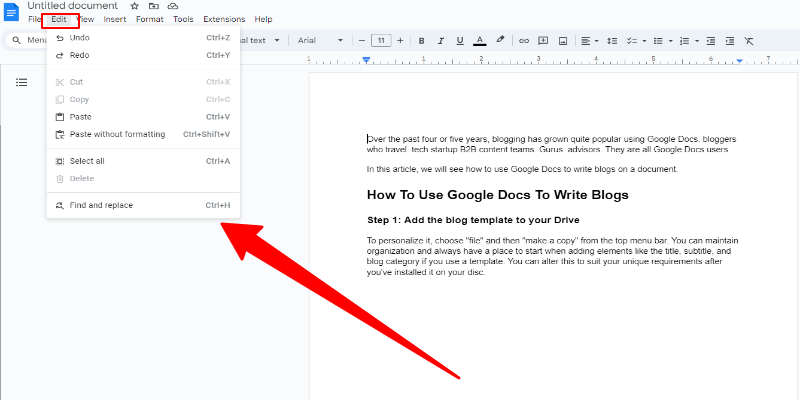Click the clear formatting icon
Screen dimensions: 800x400
(748, 41)
